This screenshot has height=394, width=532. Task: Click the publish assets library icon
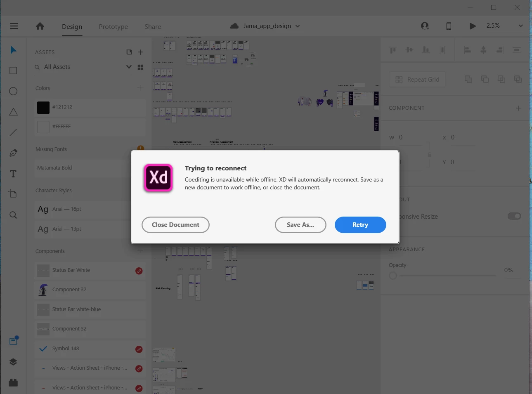[129, 52]
